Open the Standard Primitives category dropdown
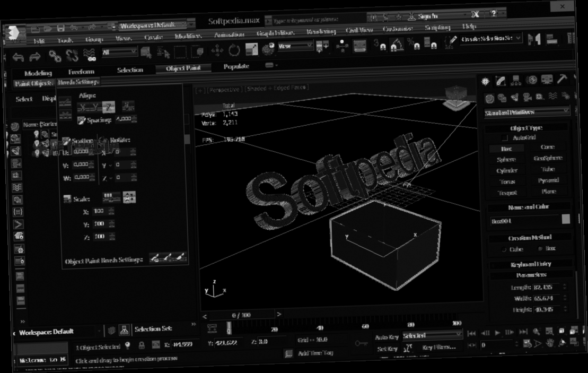The height and width of the screenshot is (373, 588). coord(526,112)
